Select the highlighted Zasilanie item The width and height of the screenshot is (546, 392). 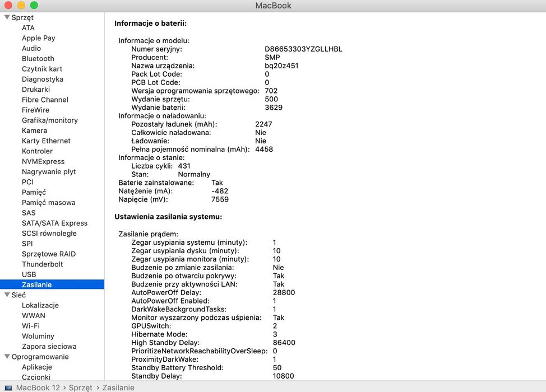pos(52,284)
